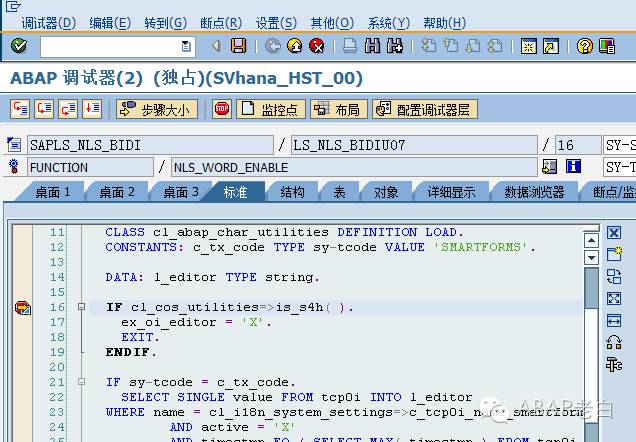Screen dimensions: 636x442
Task: Switch to the 结构 tab
Action: tap(292, 192)
